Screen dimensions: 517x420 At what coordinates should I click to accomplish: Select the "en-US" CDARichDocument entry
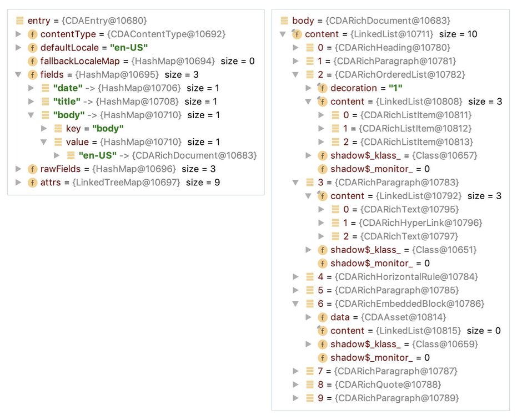tap(167, 155)
